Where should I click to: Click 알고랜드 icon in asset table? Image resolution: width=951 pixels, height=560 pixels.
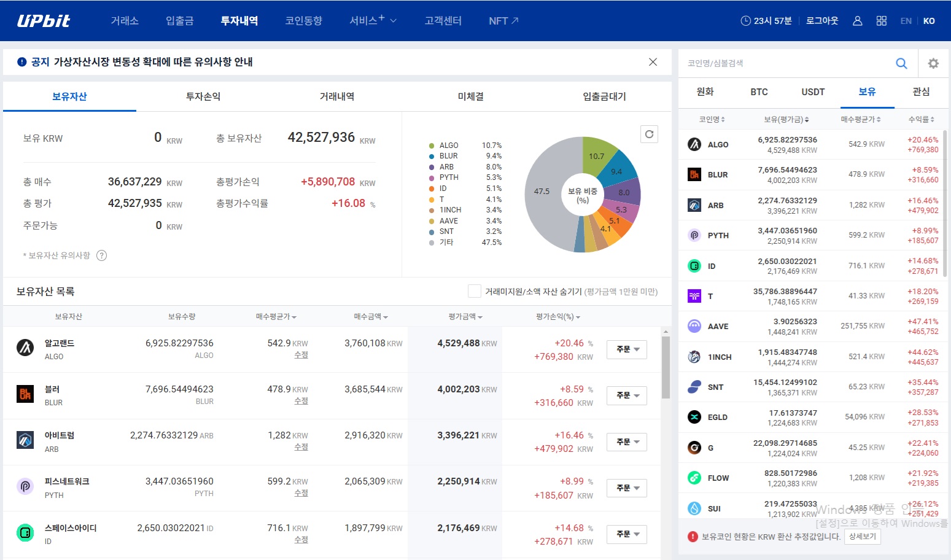(25, 348)
